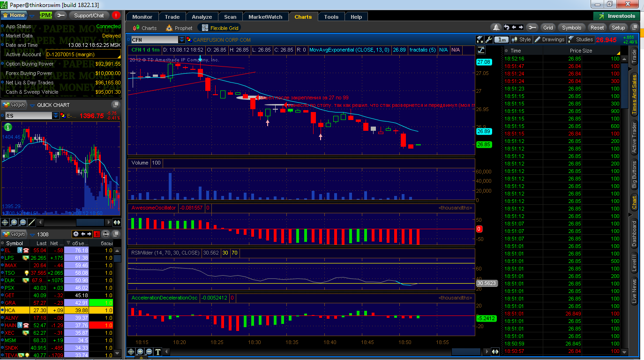This screenshot has width=644, height=360.
Task: Open the Drawings menu
Action: click(x=550, y=40)
